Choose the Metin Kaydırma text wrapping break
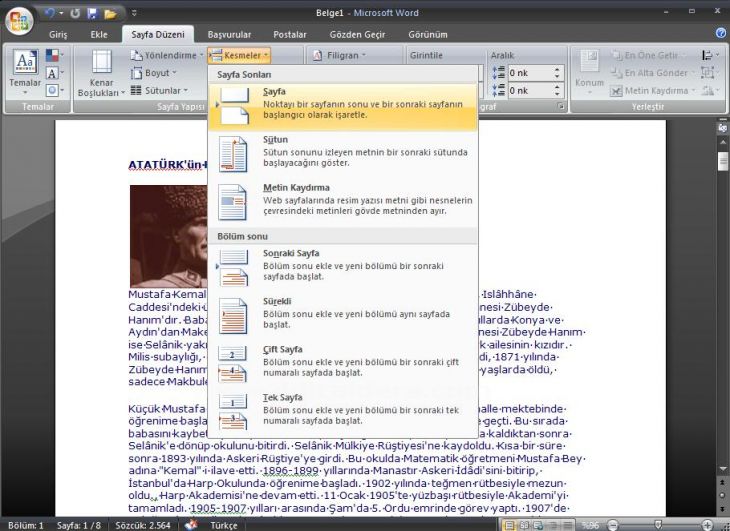Screen dimensions: 730x531 tap(343, 203)
